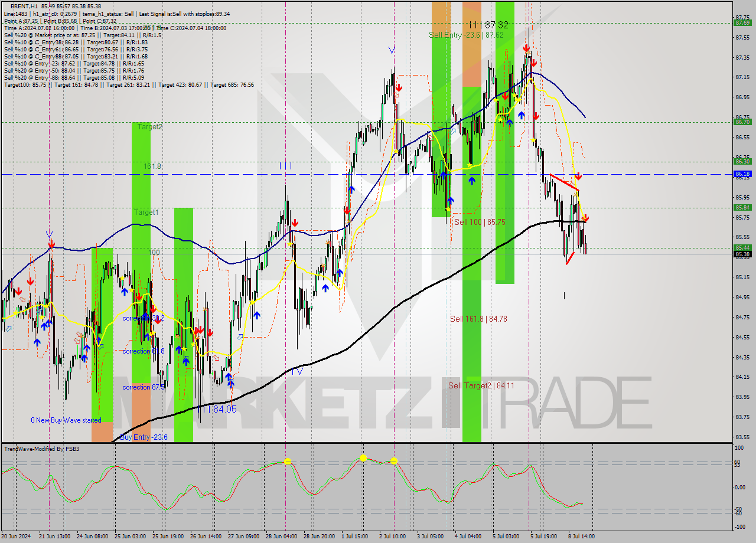Click the green 86.70 price tag on axis
The width and height of the screenshot is (756, 543).
742,122
